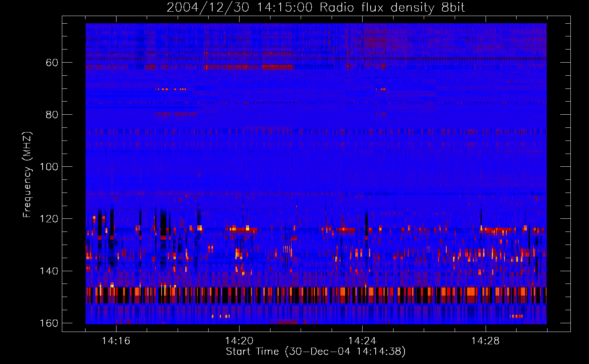Viewport: 589px width, 364px height.
Task: Click the 14:24 time tick label
Action: point(362,341)
